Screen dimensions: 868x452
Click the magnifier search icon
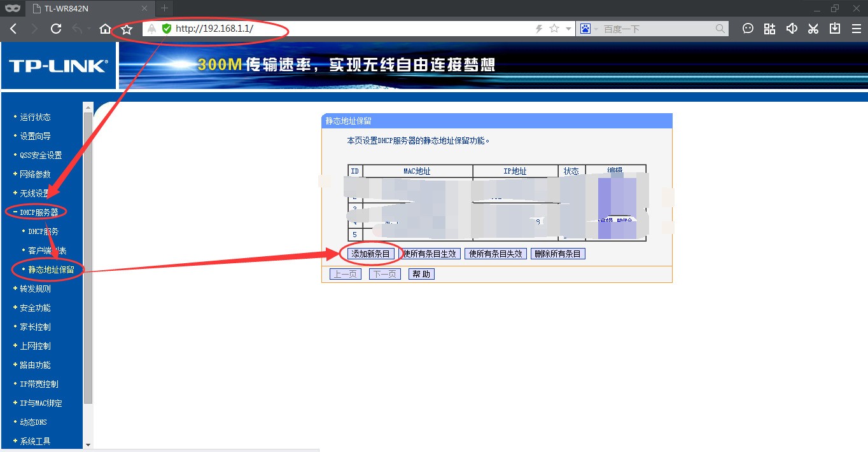click(x=720, y=29)
